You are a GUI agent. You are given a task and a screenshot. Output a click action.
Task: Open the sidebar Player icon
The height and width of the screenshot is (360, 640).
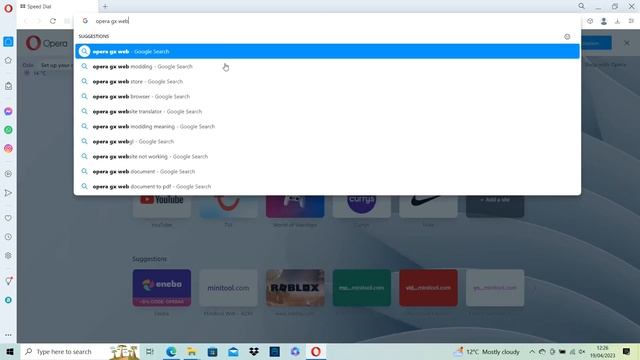click(8, 174)
